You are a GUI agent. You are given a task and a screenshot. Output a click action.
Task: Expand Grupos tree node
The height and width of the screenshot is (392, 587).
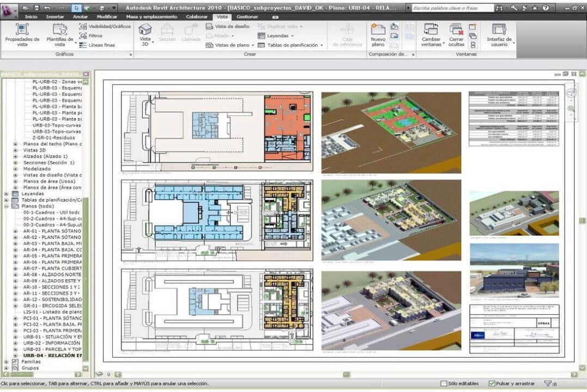click(6, 368)
